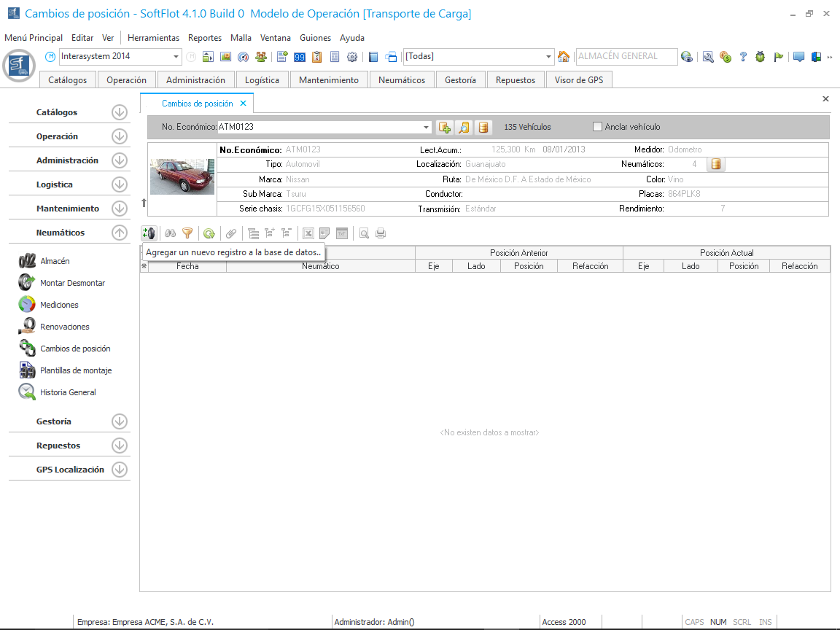
Task: Open the tire Mediciones sidebar item
Action: click(59, 305)
